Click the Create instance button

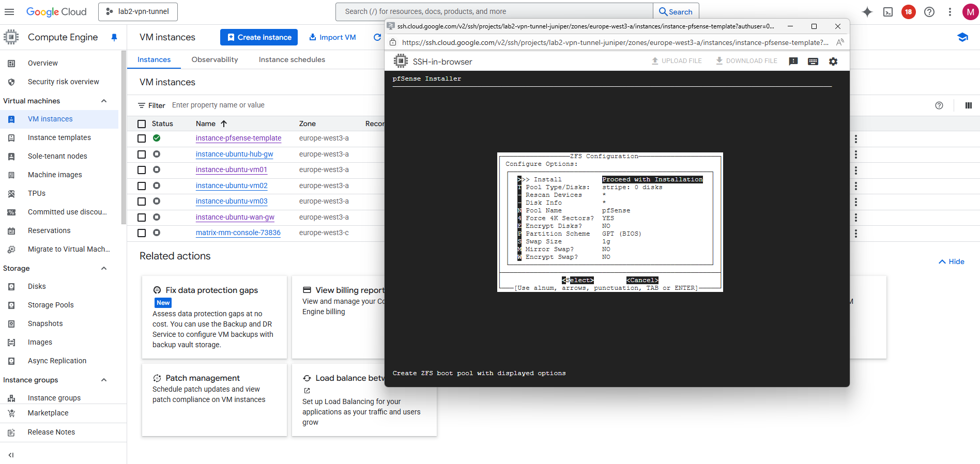259,37
